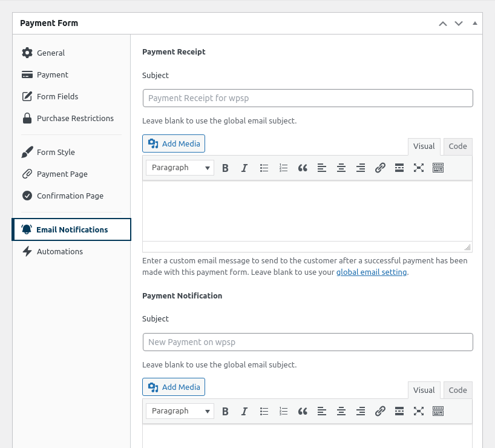Open Purchase Restrictions section

(x=75, y=119)
